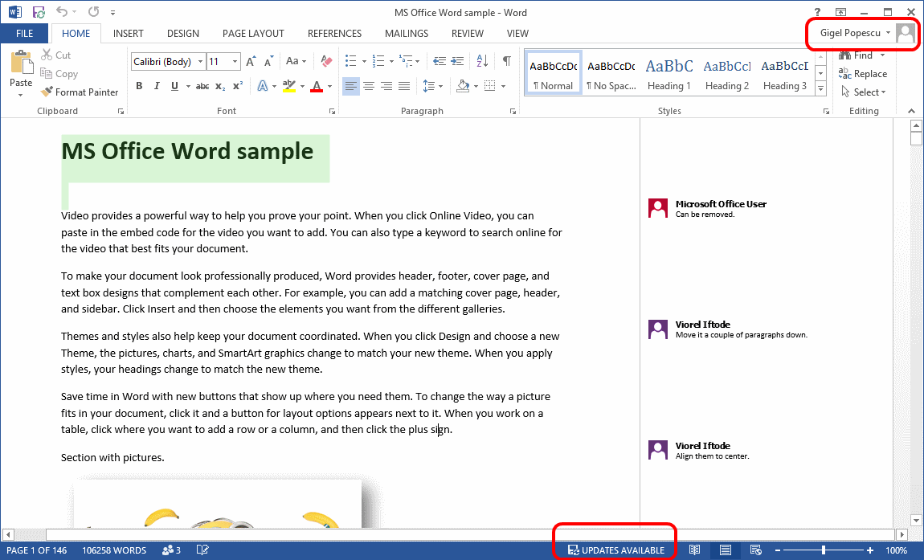The width and height of the screenshot is (924, 560).
Task: Increase paragraph indent
Action: click(457, 61)
